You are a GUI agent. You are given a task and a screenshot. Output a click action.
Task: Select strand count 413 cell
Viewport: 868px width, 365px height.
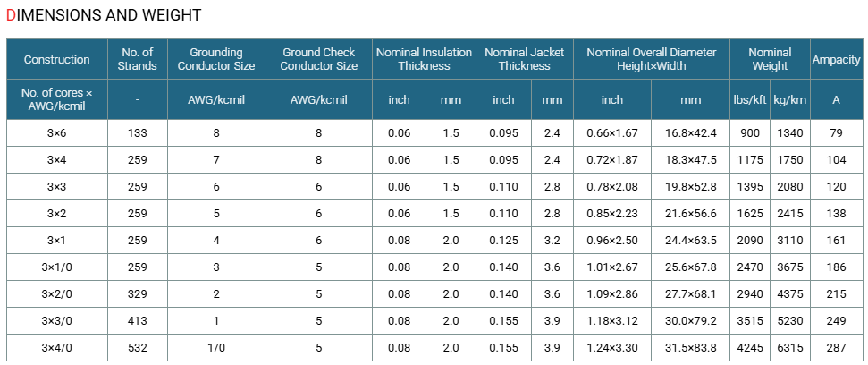pos(138,320)
